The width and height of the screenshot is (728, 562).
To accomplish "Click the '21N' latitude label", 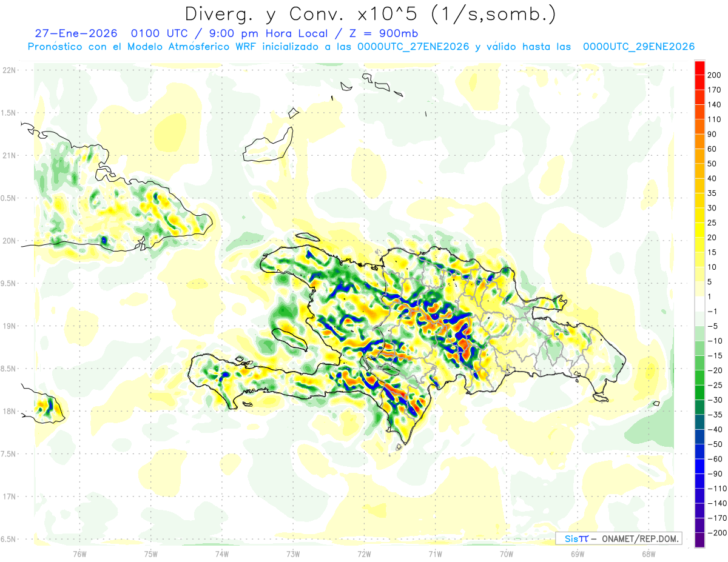I will coord(9,156).
